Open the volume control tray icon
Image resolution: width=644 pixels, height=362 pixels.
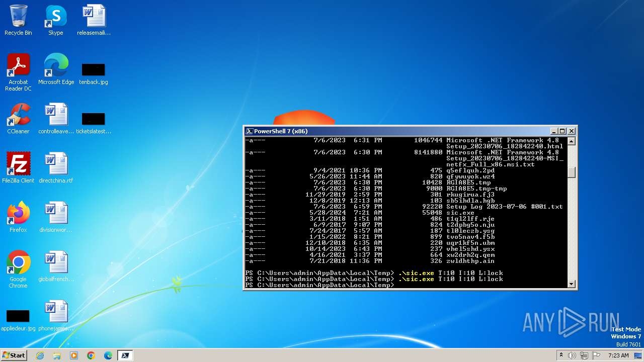[572, 355]
